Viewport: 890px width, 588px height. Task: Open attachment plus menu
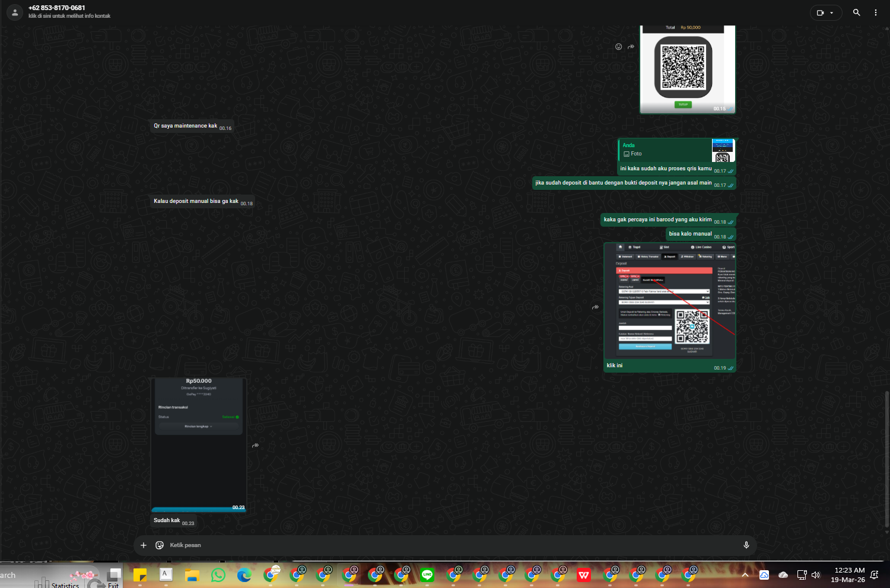pyautogui.click(x=144, y=545)
